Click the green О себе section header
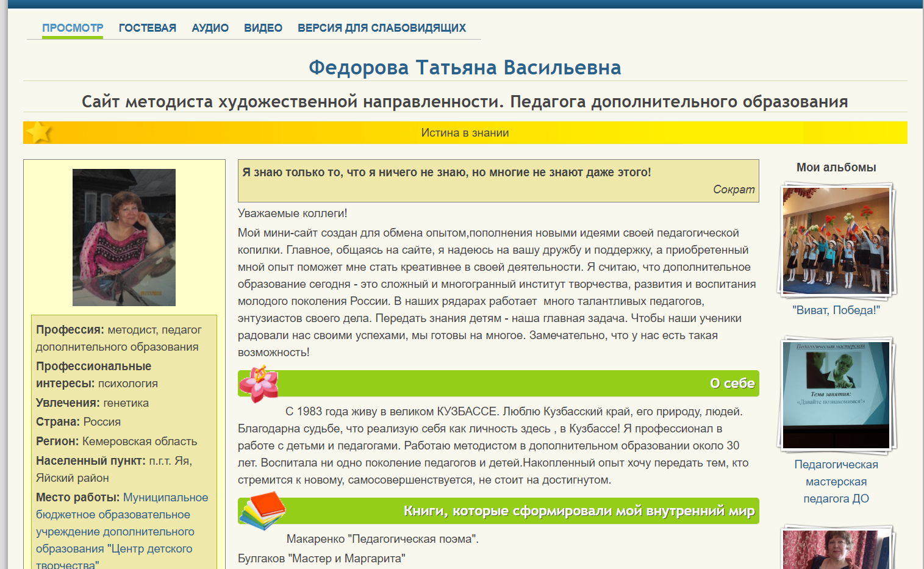This screenshot has width=924, height=569. 498,384
